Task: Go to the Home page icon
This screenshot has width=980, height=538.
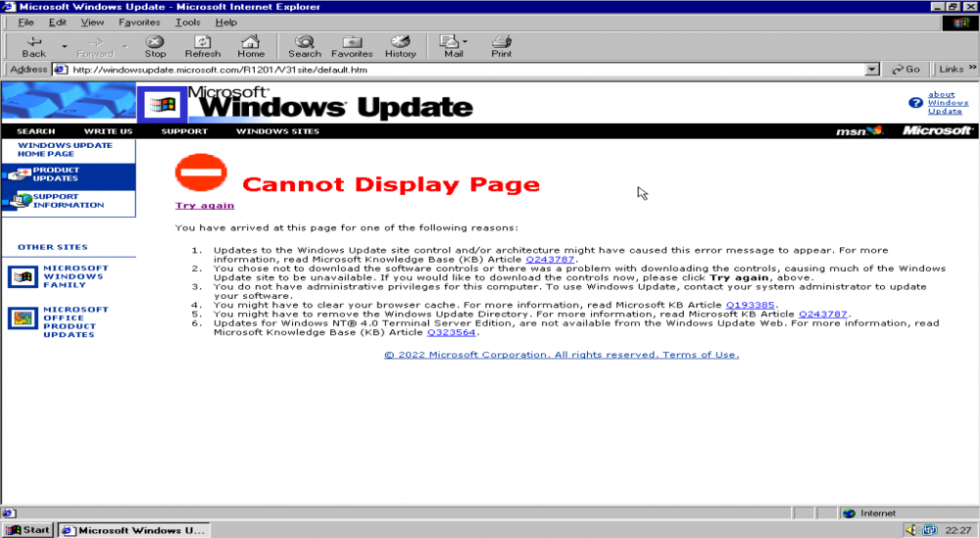Action: pos(251,42)
